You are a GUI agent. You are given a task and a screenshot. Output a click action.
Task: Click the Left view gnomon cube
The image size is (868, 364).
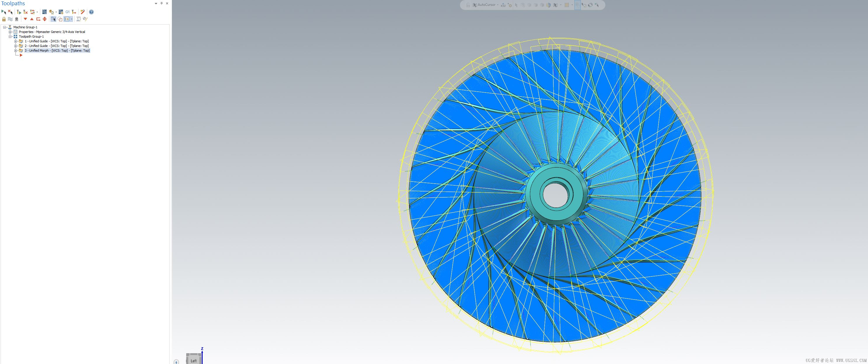click(x=194, y=359)
